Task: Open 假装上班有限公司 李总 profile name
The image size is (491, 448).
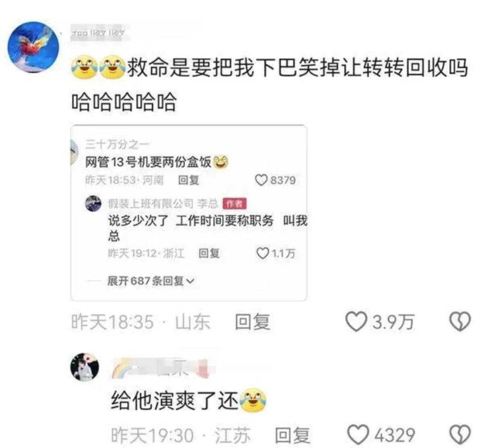Action: coord(163,204)
